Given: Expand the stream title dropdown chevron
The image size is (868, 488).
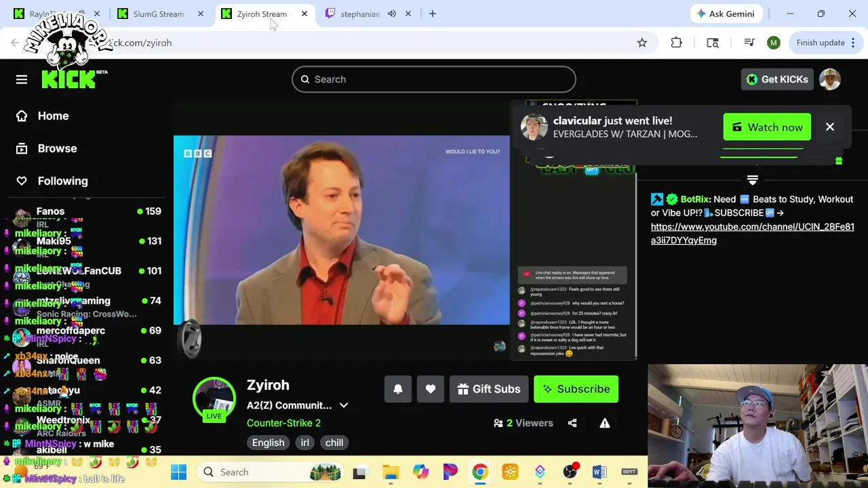Looking at the screenshot, I should (x=344, y=405).
